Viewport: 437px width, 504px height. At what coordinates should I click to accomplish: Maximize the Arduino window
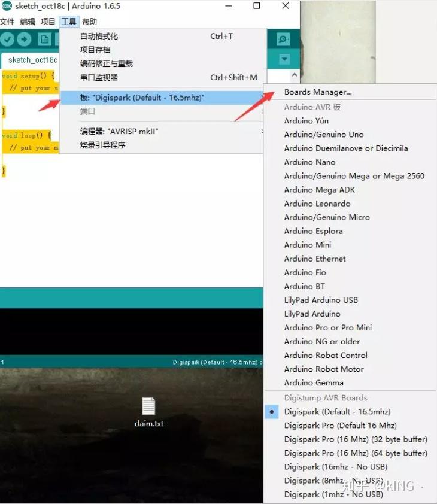[x=257, y=6]
